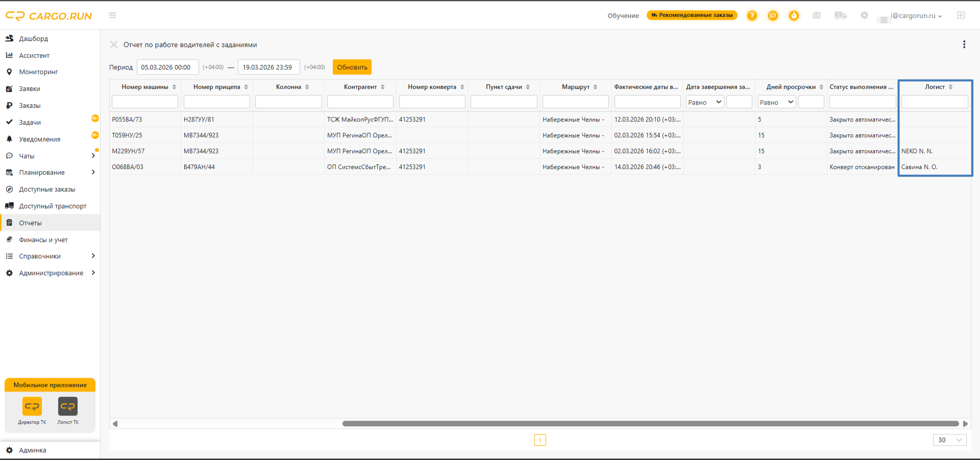The width and height of the screenshot is (980, 460).
Task: Open the Равно dropdown under Дней просрочки
Action: [777, 102]
